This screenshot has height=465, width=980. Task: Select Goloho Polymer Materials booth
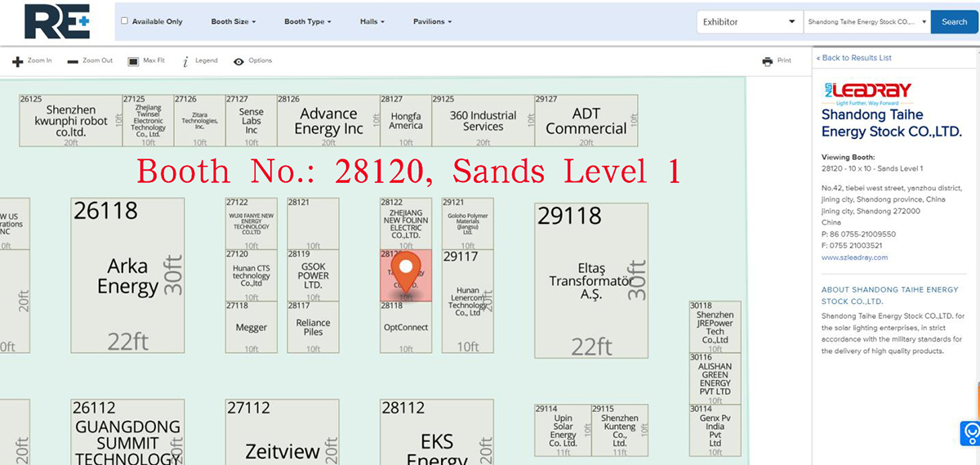pos(468,223)
